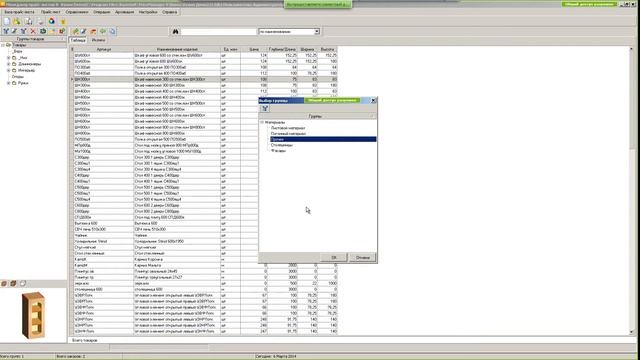Viewport: 640px width, 360px height.
Task: Click 'Сегодня: 4 Марта 2014' in the status bar
Action: pyautogui.click(x=276, y=356)
